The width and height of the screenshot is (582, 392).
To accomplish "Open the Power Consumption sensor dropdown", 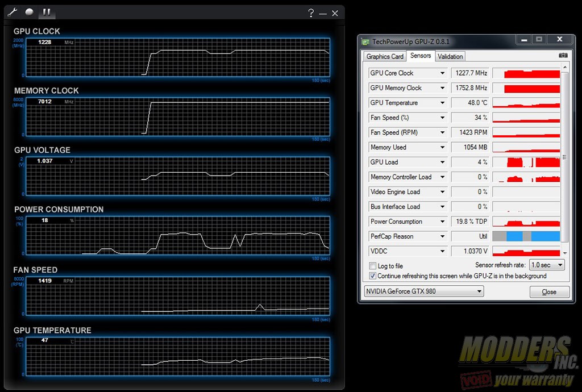I will click(x=442, y=222).
